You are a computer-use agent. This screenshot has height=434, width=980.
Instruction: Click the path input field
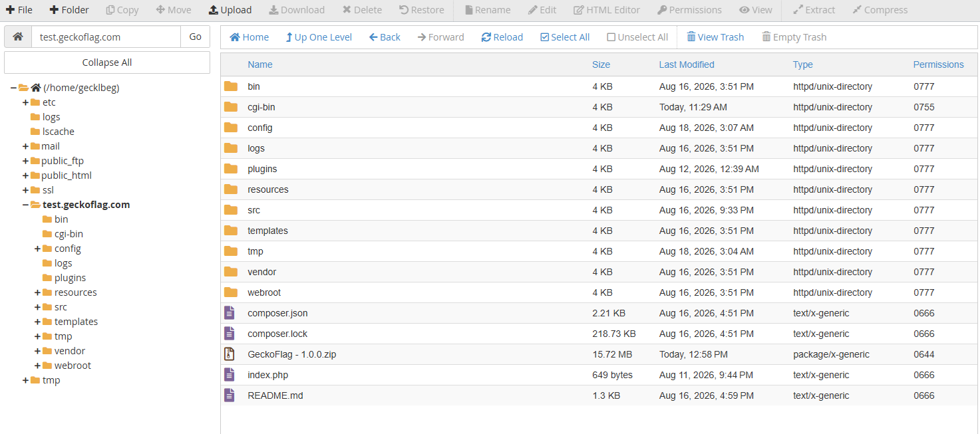tap(106, 37)
